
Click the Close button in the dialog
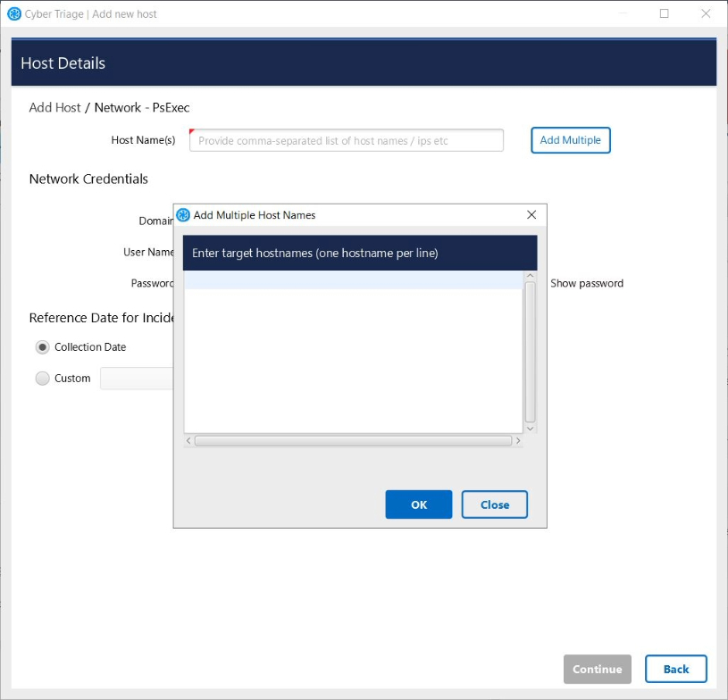494,504
